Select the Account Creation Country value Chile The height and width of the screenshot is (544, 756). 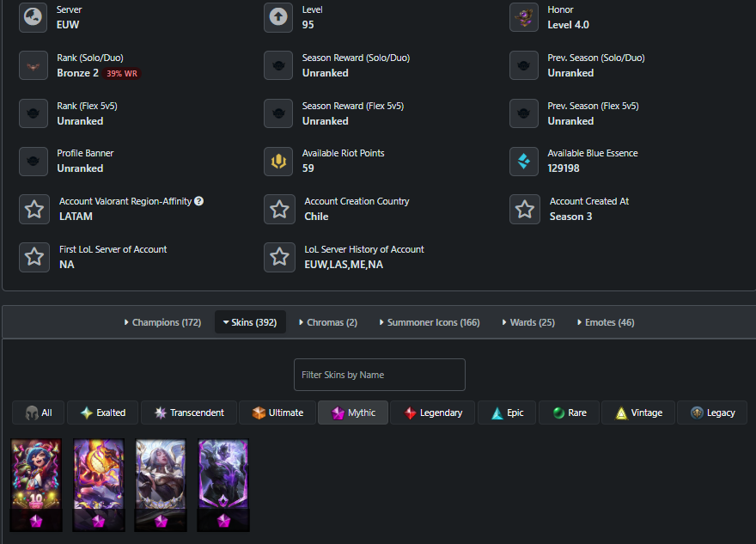[x=316, y=217]
